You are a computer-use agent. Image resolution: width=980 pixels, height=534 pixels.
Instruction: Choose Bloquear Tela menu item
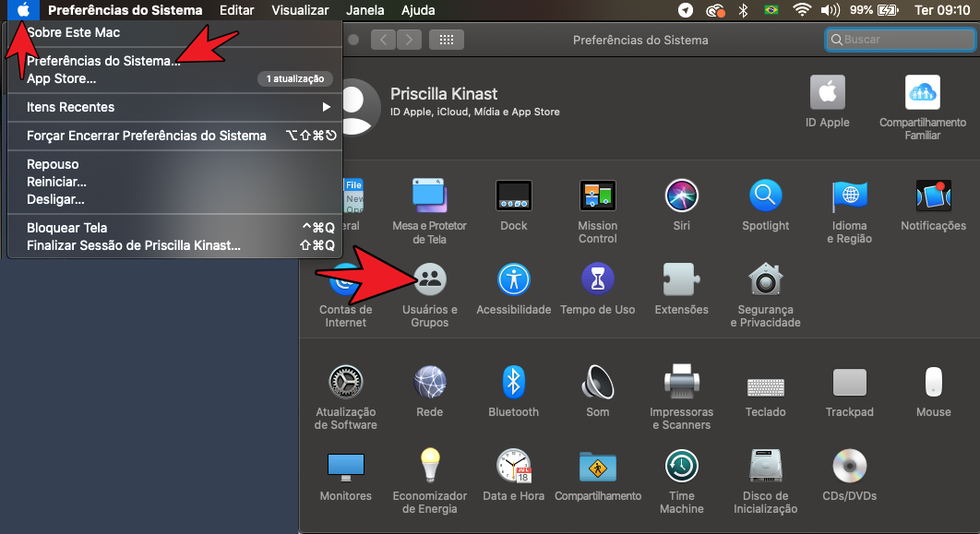[175, 228]
